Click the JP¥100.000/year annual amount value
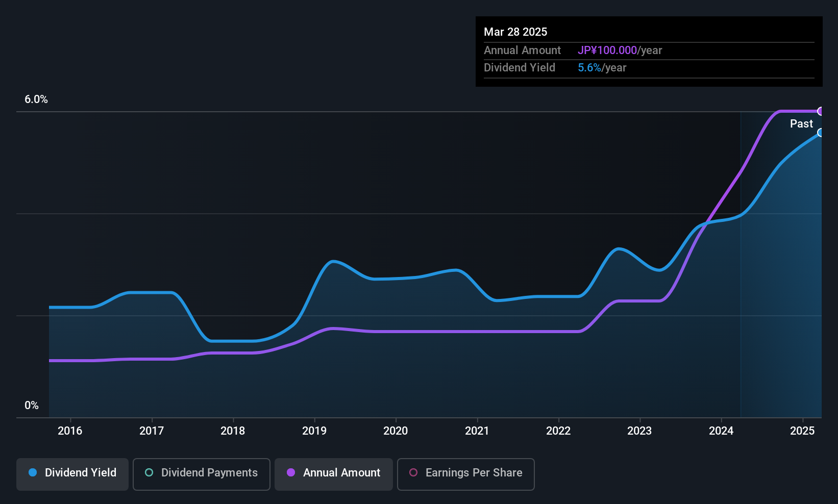Screen dimensions: 838x504 tap(620, 51)
